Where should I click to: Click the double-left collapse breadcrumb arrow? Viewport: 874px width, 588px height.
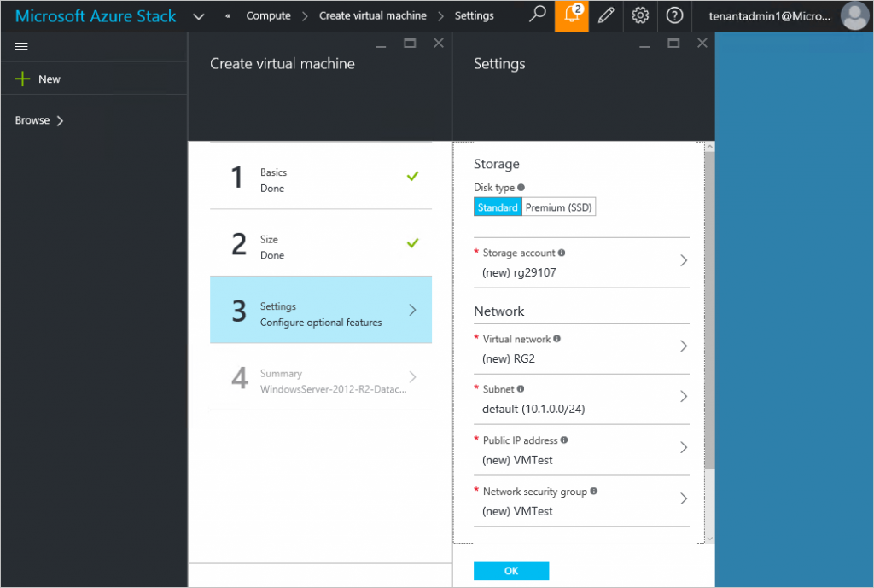click(228, 16)
